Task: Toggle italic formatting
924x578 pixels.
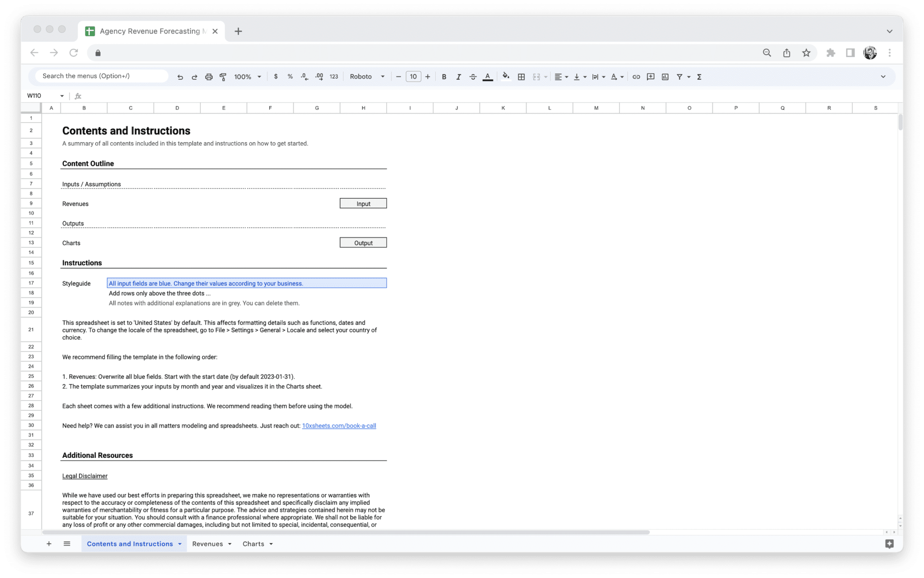Action: click(458, 77)
